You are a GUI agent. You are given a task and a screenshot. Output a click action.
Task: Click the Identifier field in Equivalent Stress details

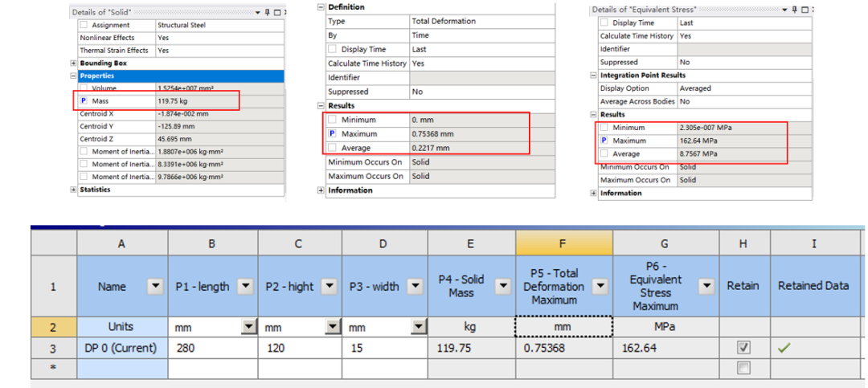click(744, 49)
